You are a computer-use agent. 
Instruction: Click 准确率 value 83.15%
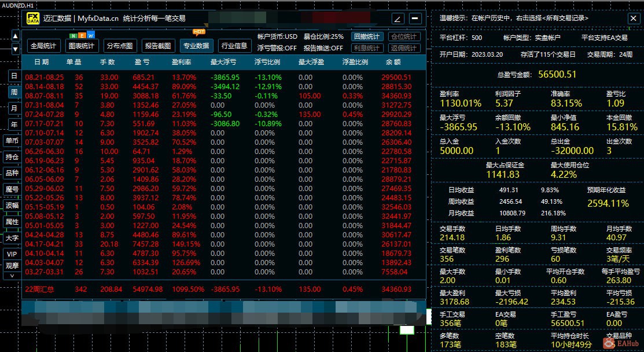tap(567, 104)
